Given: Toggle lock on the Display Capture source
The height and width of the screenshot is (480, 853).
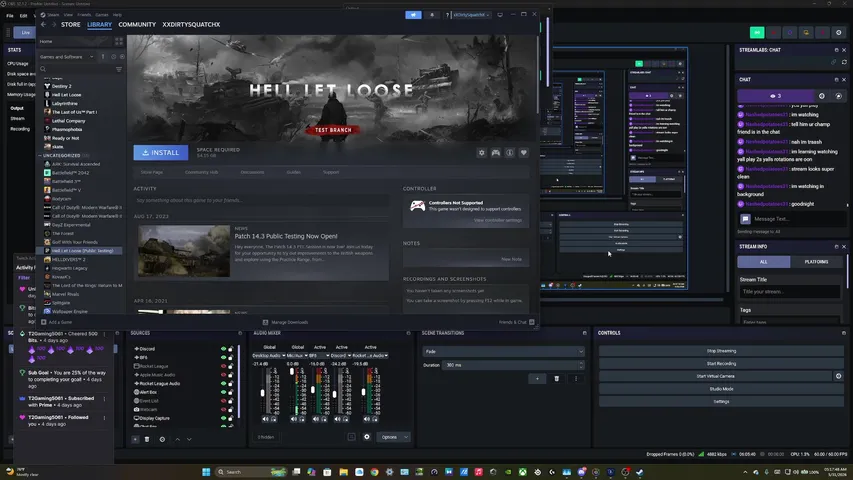Looking at the screenshot, I should coord(231,418).
